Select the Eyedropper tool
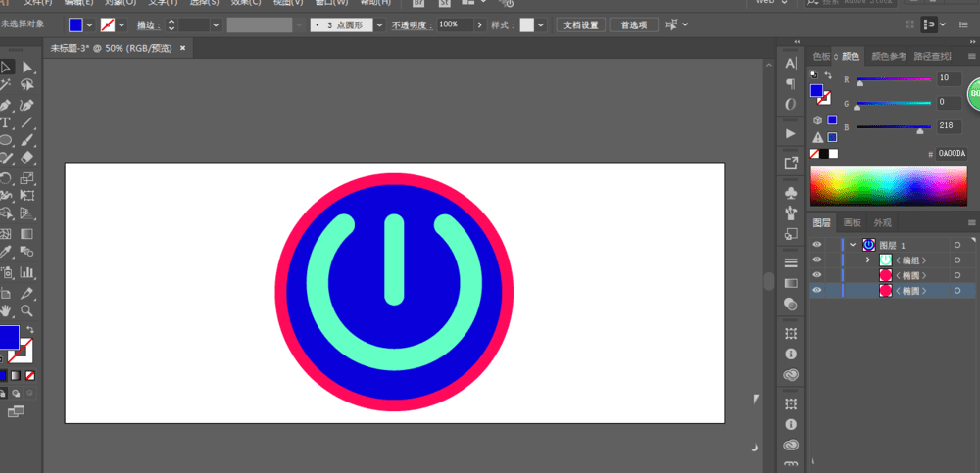 pyautogui.click(x=6, y=252)
